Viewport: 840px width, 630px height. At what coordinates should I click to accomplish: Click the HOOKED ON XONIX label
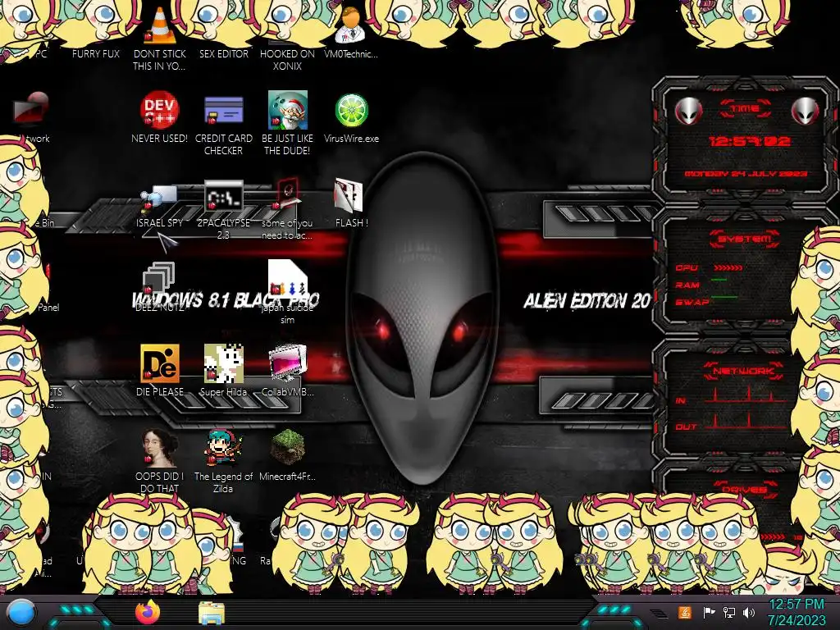288,60
